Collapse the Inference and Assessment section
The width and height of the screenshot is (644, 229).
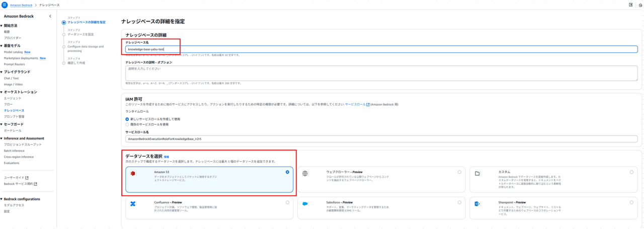pos(2,138)
